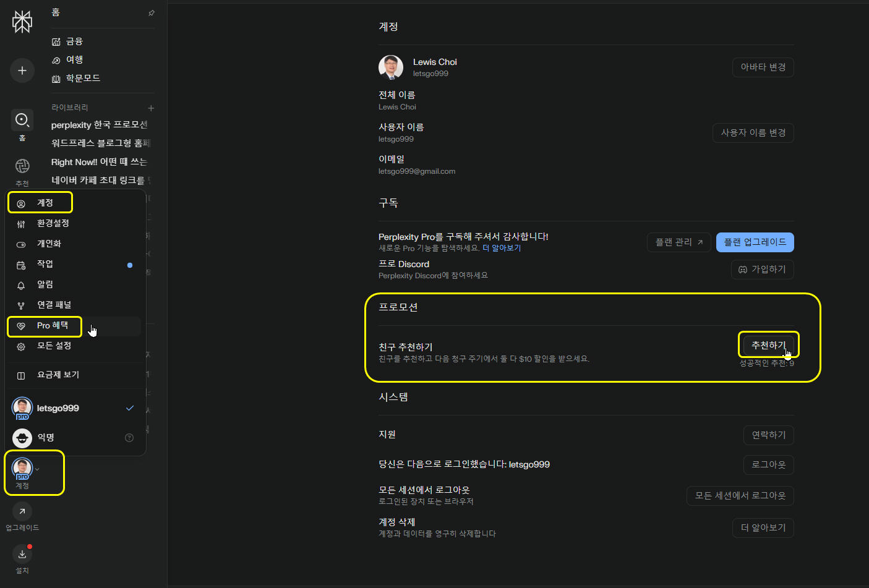Select Pro 혜택 menu item
This screenshot has height=588, width=869.
click(x=75, y=326)
